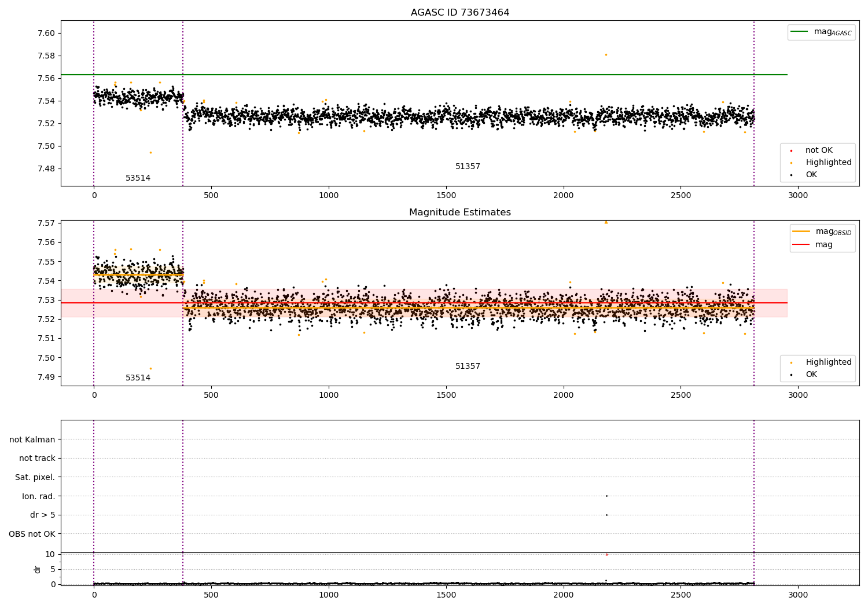Click the 53514 OBSID label in top plot

point(138,178)
